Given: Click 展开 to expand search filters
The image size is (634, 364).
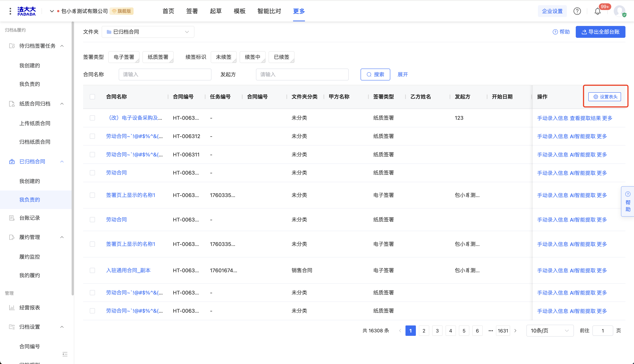Looking at the screenshot, I should point(403,75).
